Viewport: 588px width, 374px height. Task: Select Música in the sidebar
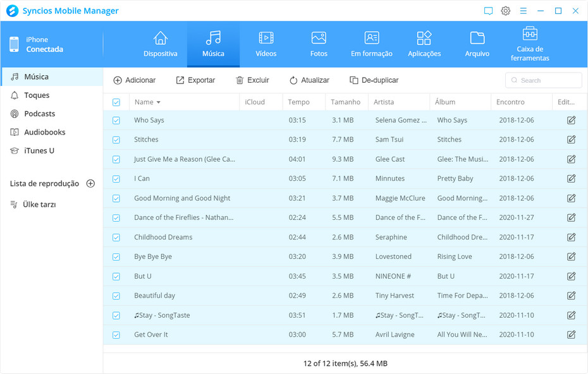(52, 77)
